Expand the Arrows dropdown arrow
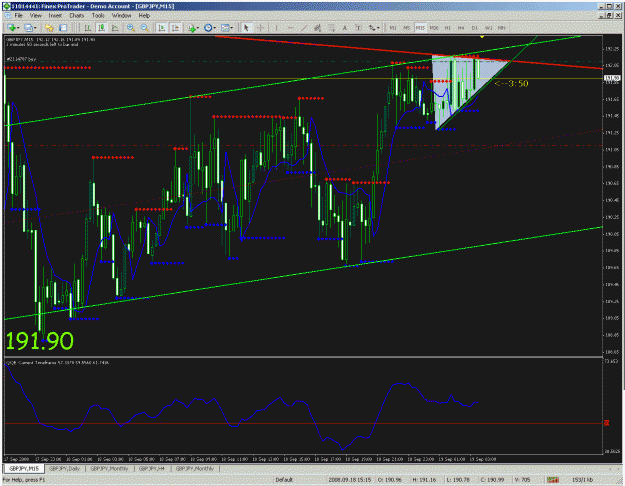The width and height of the screenshot is (625, 486). point(378,28)
